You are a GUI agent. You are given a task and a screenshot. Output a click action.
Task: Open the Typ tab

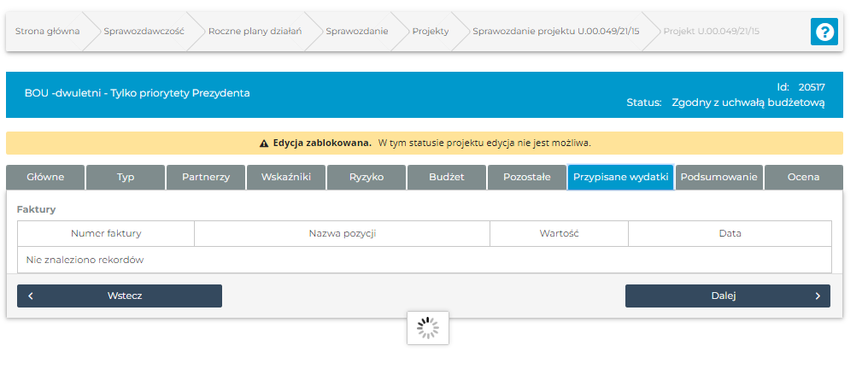click(126, 177)
